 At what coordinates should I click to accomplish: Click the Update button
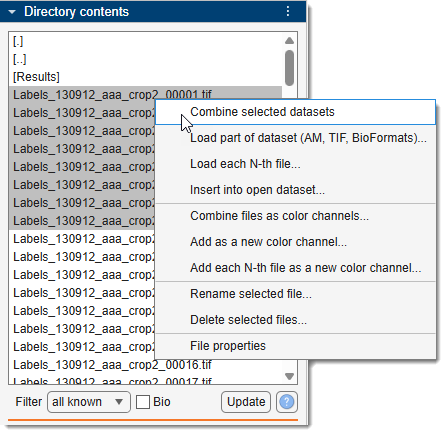click(246, 402)
